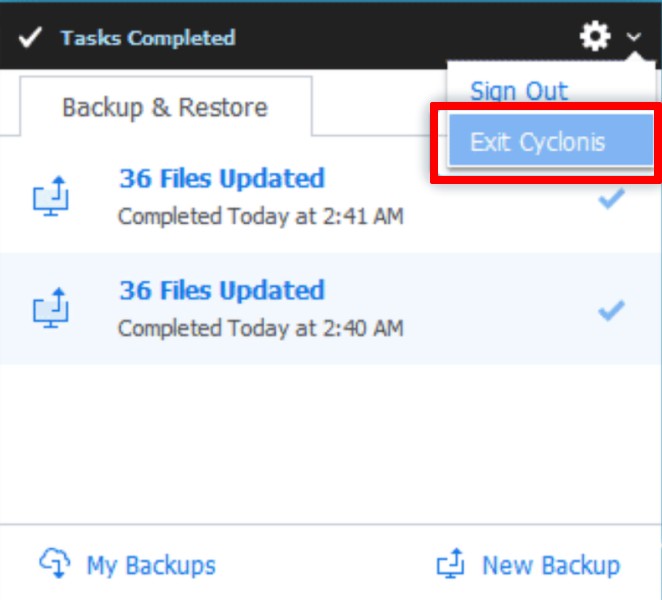Click the Completed Today at 2:41 AM text
This screenshot has height=600, width=662.
coord(260,215)
